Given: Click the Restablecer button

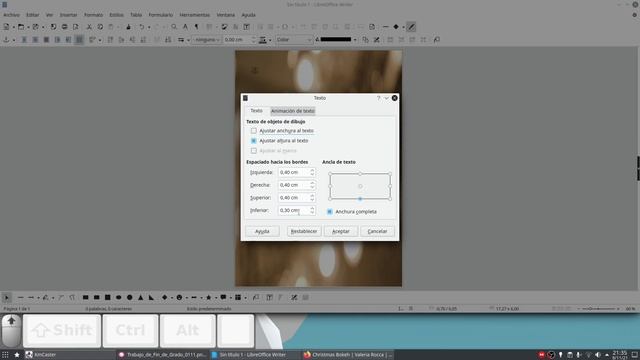Looking at the screenshot, I should point(304,231).
